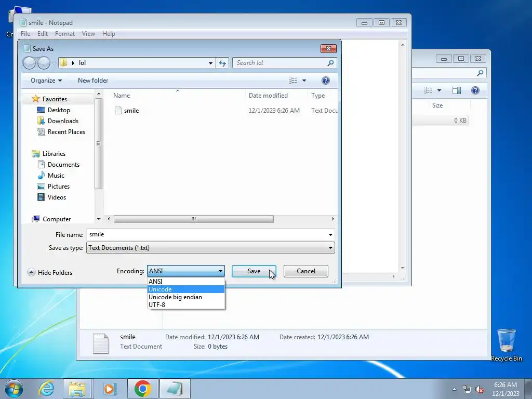
Task: Open Save As help icon
Action: (x=325, y=81)
